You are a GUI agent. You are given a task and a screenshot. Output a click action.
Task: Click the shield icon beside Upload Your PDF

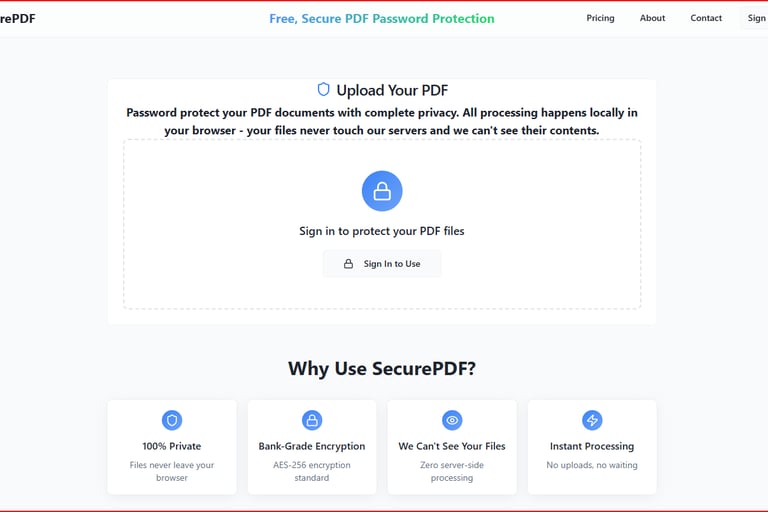(x=323, y=89)
